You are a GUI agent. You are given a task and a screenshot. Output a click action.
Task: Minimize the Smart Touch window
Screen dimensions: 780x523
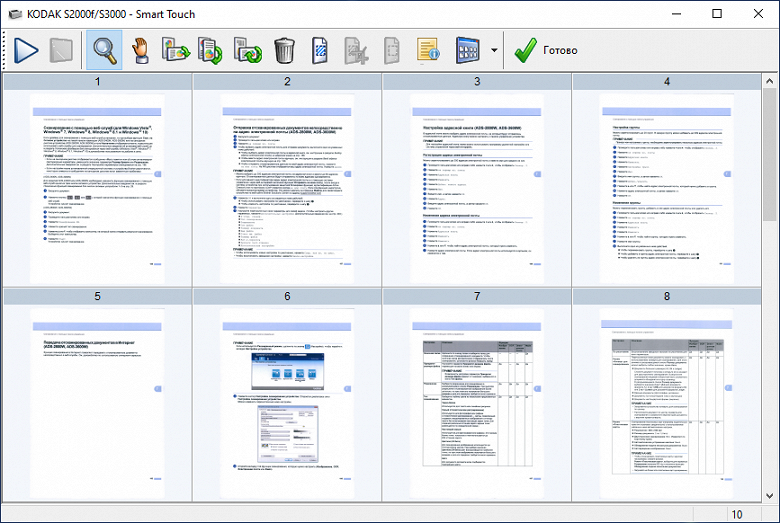coord(676,14)
